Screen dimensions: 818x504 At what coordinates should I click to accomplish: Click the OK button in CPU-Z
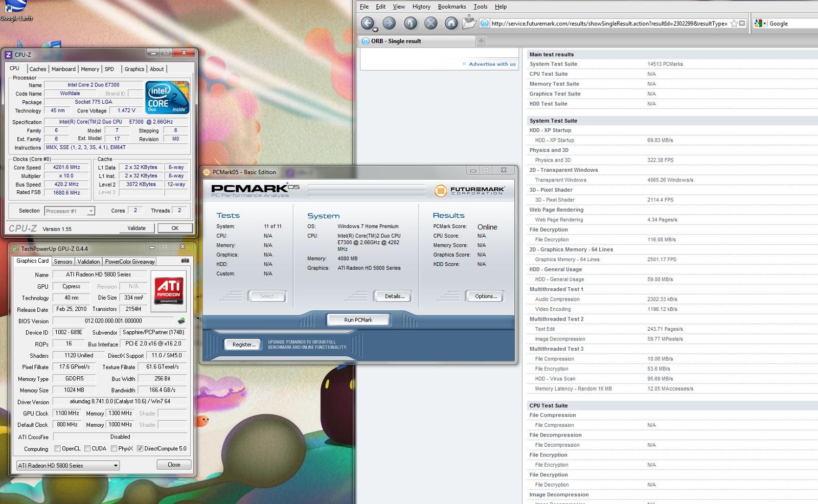pyautogui.click(x=175, y=228)
